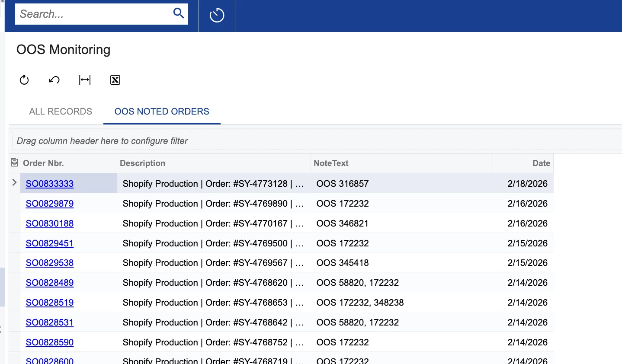Image resolution: width=622 pixels, height=364 pixels.
Task: Click note cell 'OOS 316857'
Action: [x=401, y=184]
